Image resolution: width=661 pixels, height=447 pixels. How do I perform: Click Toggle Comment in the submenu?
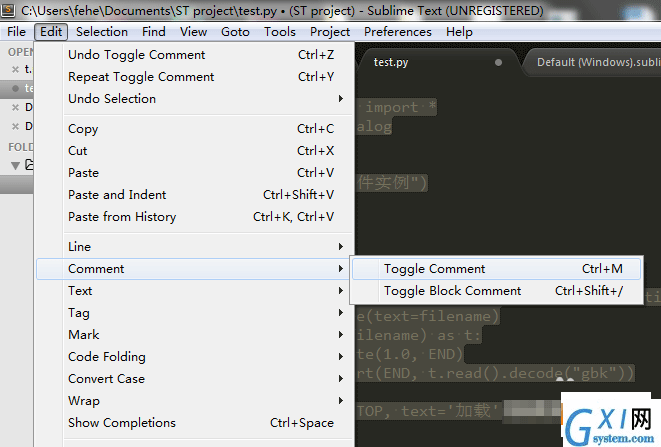click(x=497, y=269)
